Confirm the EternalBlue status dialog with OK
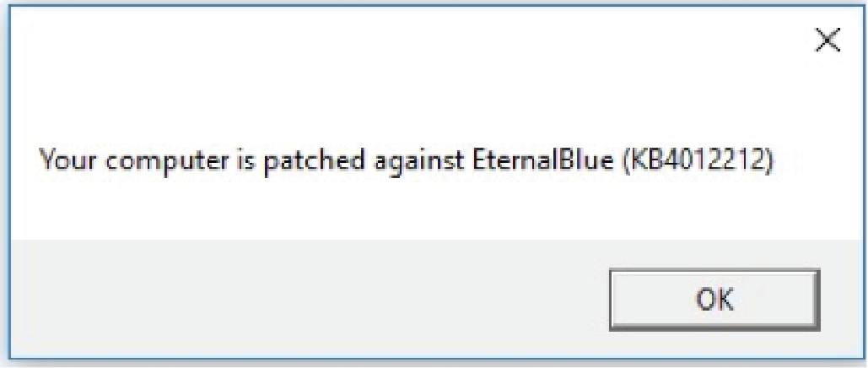The width and height of the screenshot is (868, 368). (x=714, y=300)
